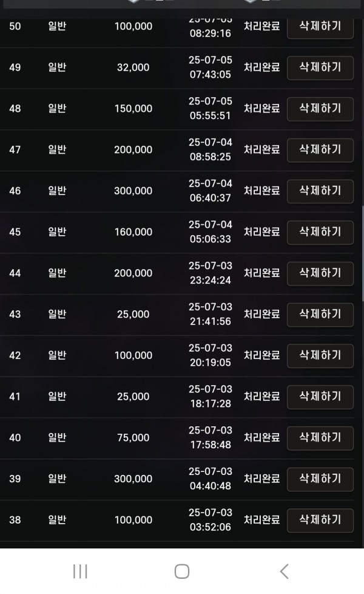364x594 pixels.
Task: Click 삭제하기 on row 41
Action: [320, 397]
